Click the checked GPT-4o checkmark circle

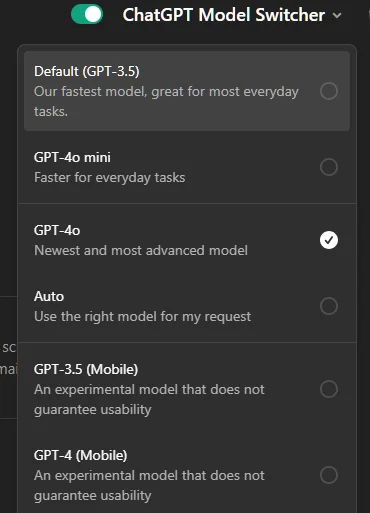click(x=329, y=240)
